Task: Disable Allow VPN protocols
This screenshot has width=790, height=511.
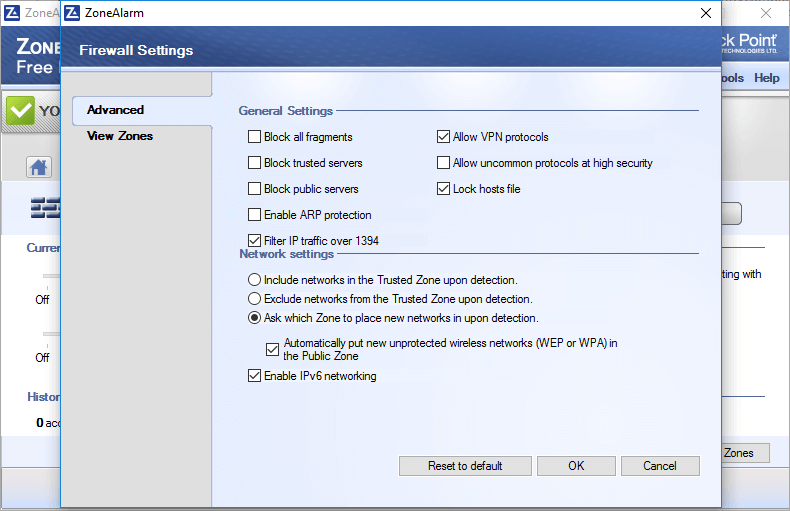Action: pos(444,137)
